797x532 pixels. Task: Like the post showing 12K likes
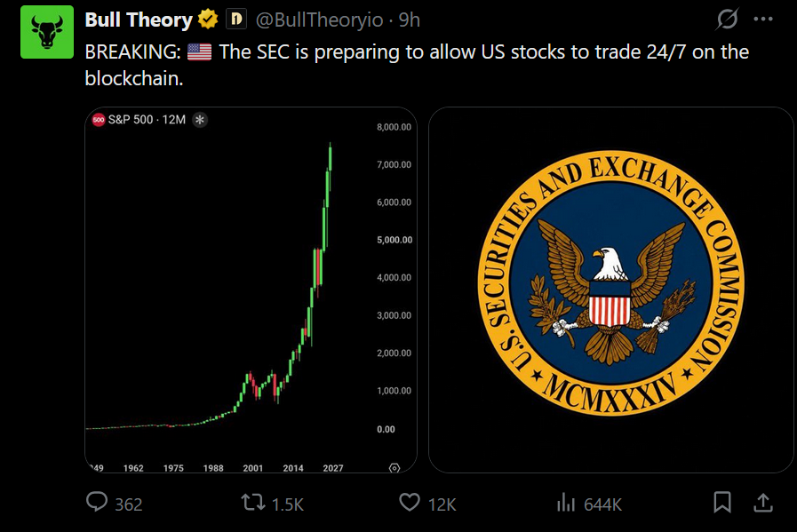click(410, 503)
